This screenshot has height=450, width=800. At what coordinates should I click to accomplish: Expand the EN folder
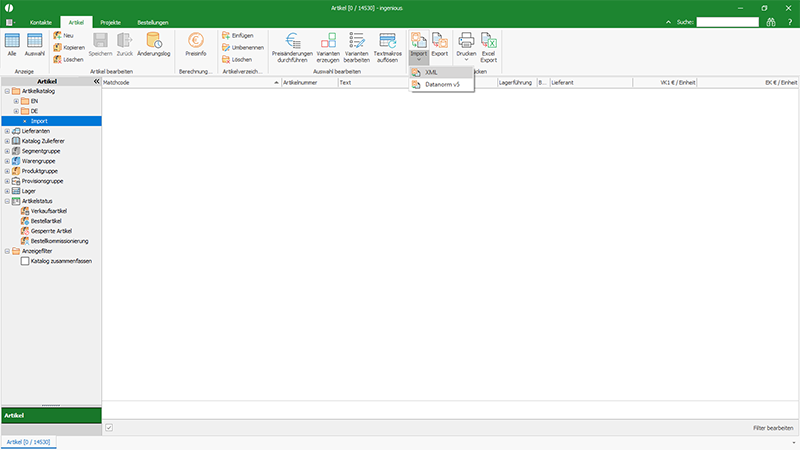(16, 101)
